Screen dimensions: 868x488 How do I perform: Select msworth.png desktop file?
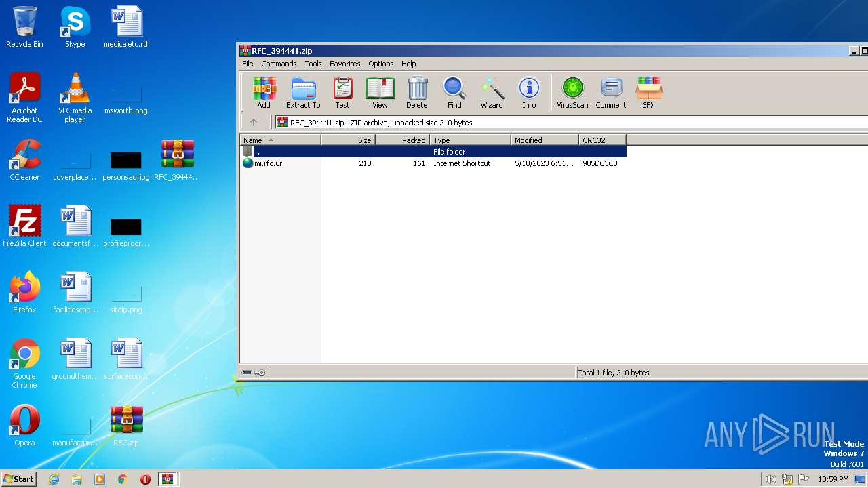pos(126,98)
